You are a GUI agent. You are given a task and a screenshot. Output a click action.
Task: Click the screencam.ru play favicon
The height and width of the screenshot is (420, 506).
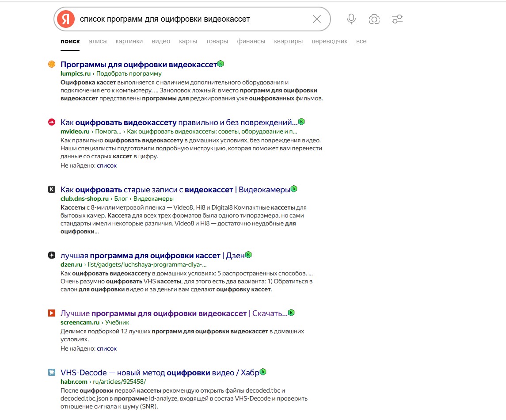coord(52,313)
